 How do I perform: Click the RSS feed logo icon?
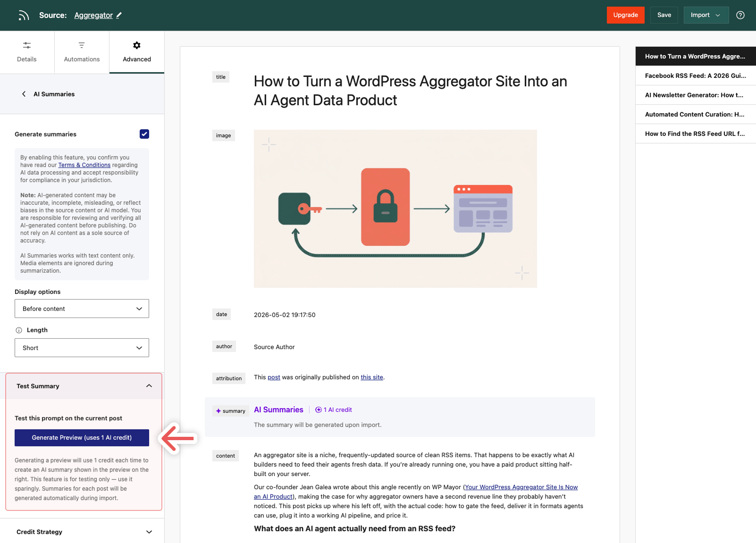coord(24,16)
